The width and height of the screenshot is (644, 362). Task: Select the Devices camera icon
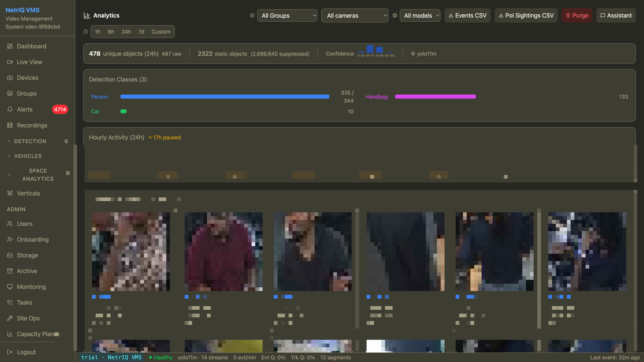point(10,78)
